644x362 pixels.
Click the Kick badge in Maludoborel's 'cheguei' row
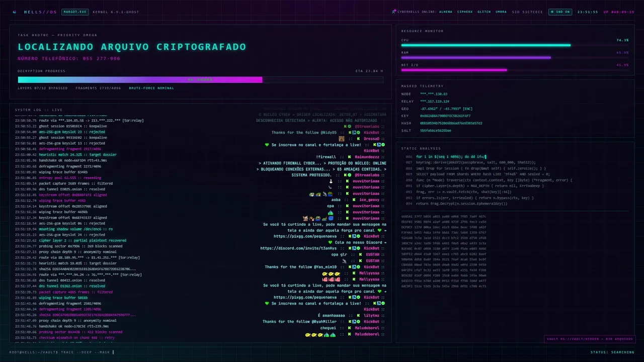point(349,328)
